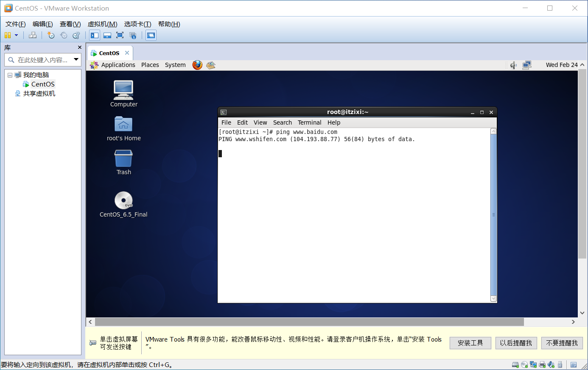Click the VM view horizontal scrollbar
This screenshot has width=588, height=370.
(x=309, y=322)
